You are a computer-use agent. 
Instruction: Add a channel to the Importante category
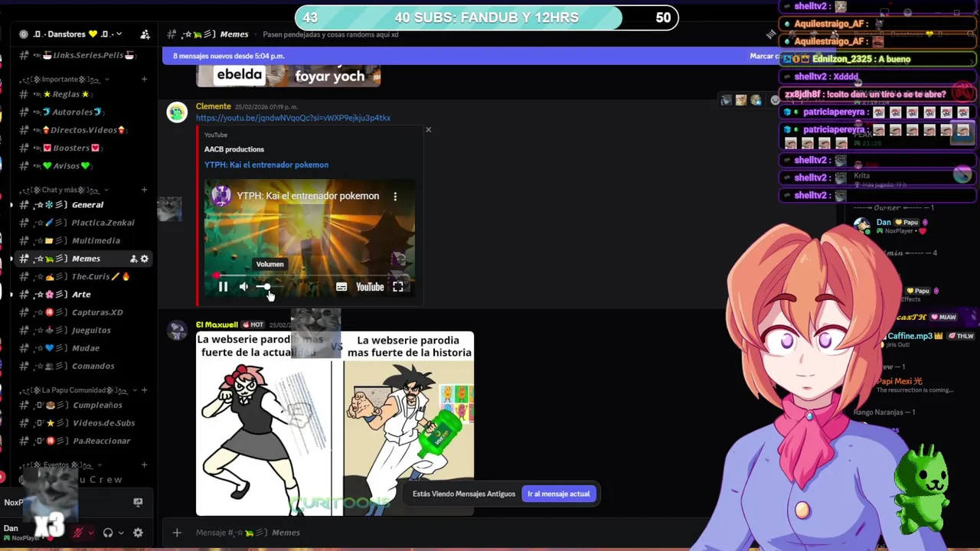[144, 79]
